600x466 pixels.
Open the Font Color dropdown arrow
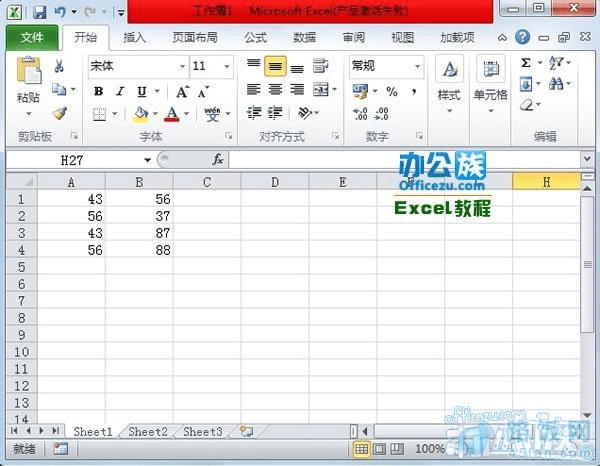(x=186, y=114)
